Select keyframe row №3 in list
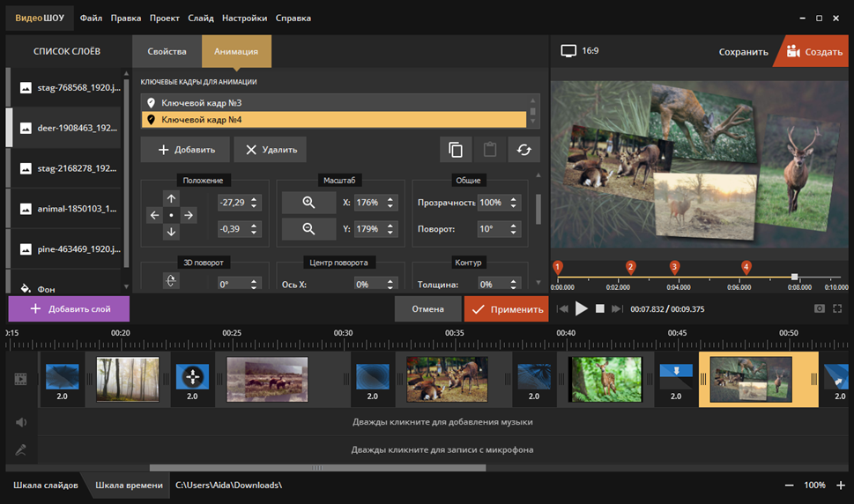The width and height of the screenshot is (854, 504). coord(334,103)
